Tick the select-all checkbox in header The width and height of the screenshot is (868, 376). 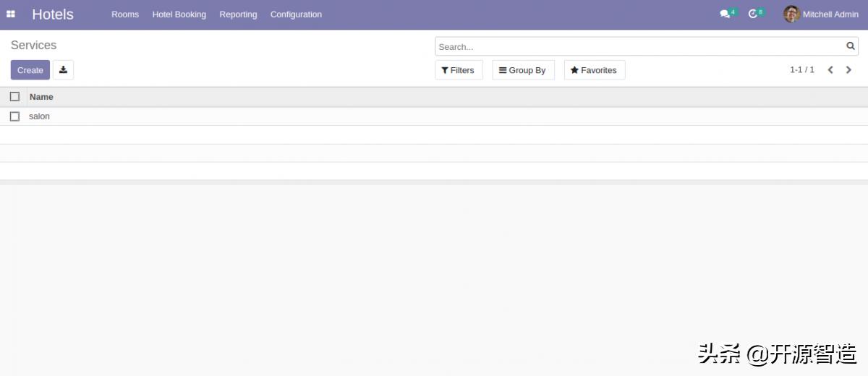tap(14, 97)
